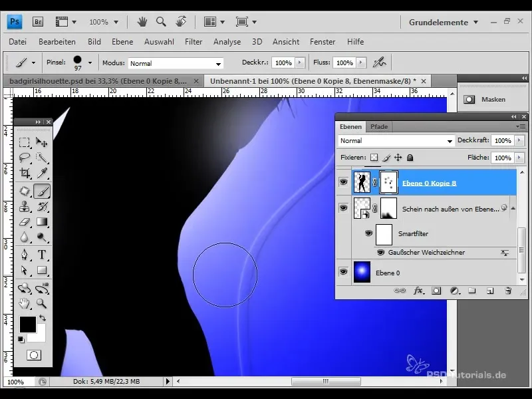
Task: Open the Ansicht menu
Action: coord(286,42)
